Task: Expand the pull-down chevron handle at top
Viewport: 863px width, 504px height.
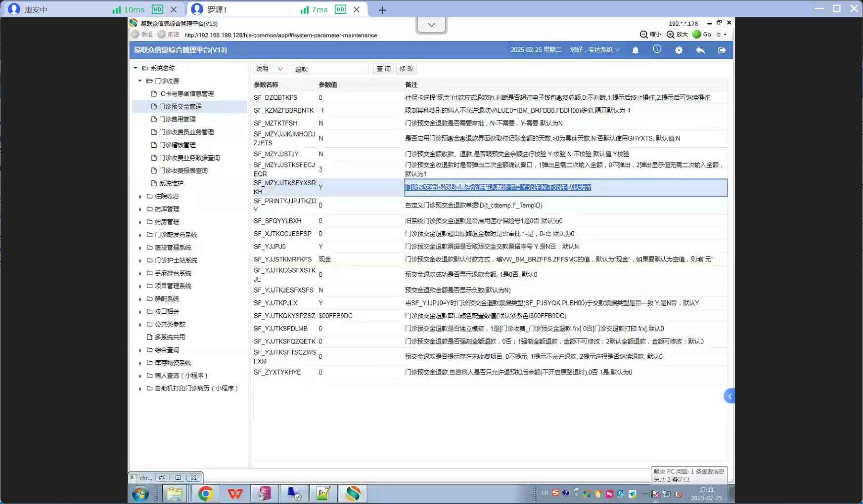Action: [431, 25]
